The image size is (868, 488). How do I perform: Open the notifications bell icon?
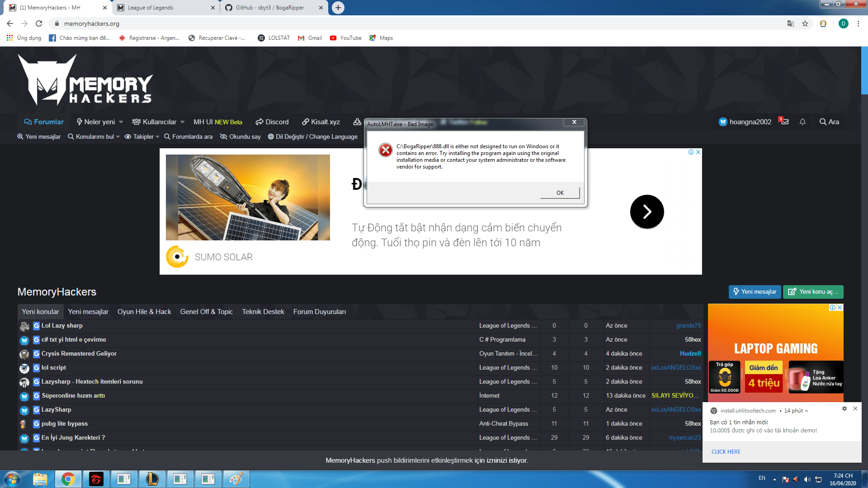click(x=802, y=122)
